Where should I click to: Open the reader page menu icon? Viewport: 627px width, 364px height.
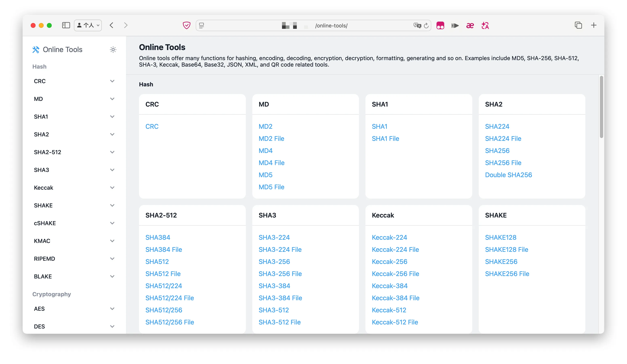202,25
